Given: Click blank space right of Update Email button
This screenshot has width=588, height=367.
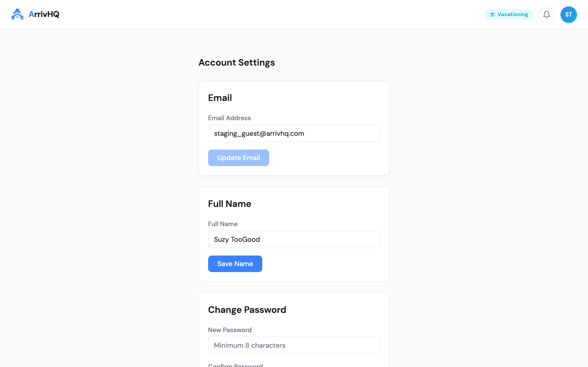Looking at the screenshot, I should click(324, 158).
